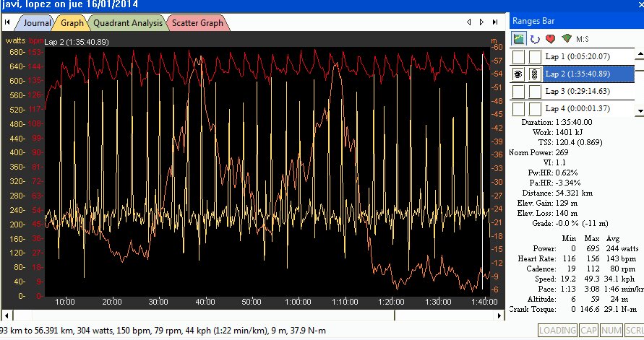Click the graph chart icon in Ranges Bar
The width and height of the screenshot is (644, 340).
click(519, 38)
